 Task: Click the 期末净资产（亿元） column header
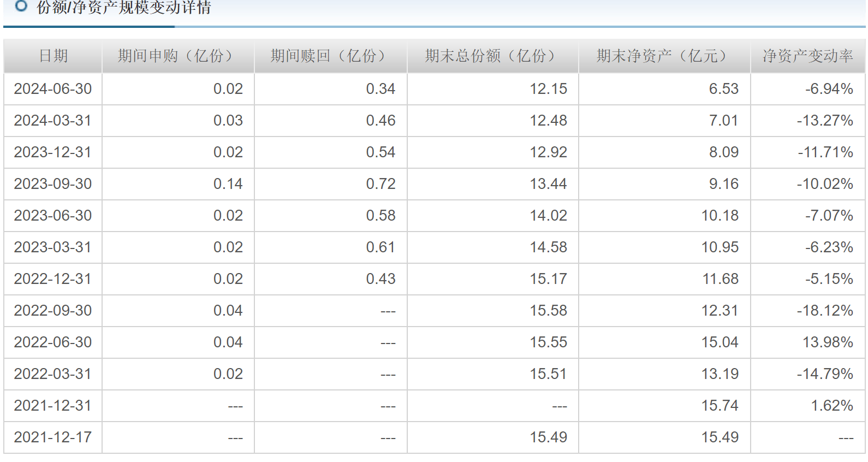pos(664,56)
